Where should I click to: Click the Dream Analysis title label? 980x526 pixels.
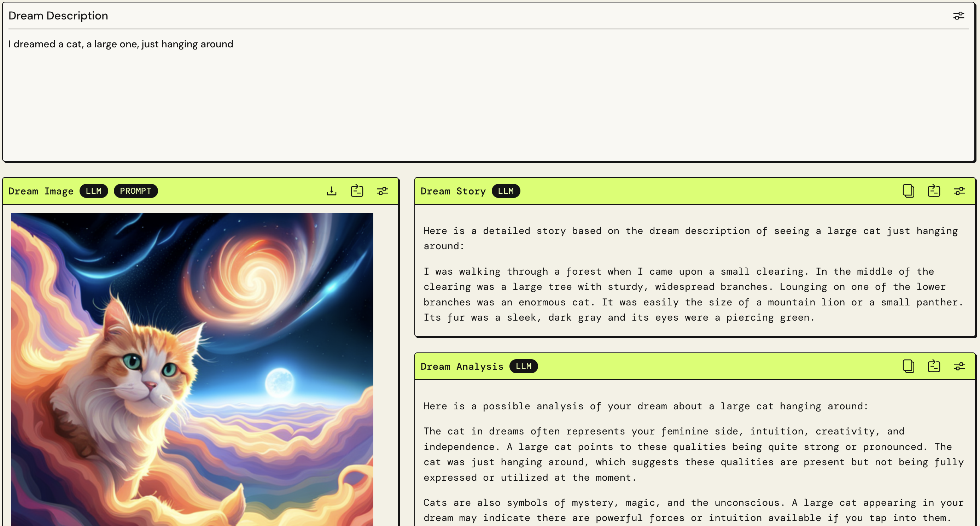[461, 367]
